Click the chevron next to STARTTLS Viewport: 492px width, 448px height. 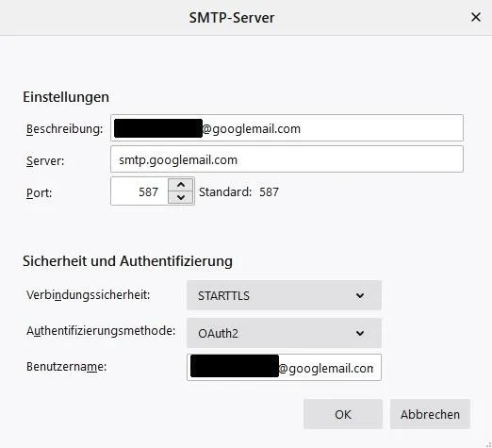click(x=360, y=295)
